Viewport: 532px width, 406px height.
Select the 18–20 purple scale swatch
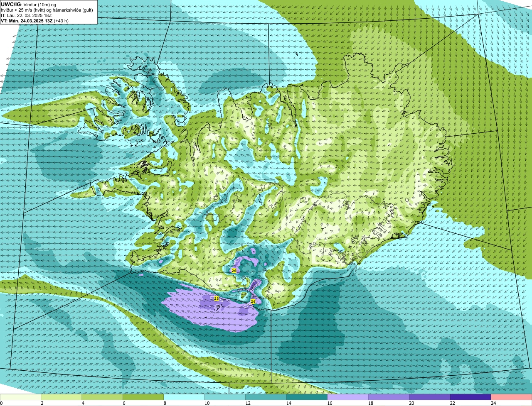click(x=389, y=397)
